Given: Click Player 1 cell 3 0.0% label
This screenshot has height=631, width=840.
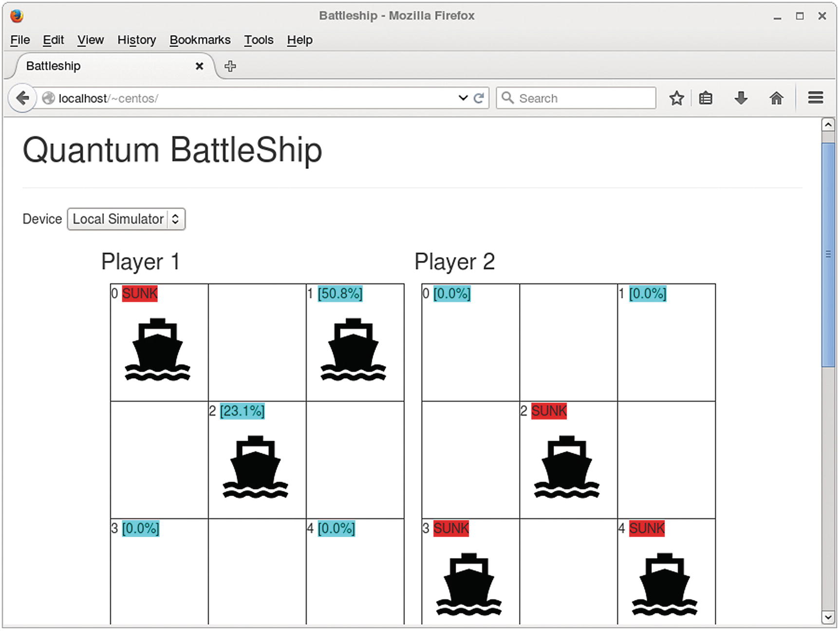Looking at the screenshot, I should point(141,528).
